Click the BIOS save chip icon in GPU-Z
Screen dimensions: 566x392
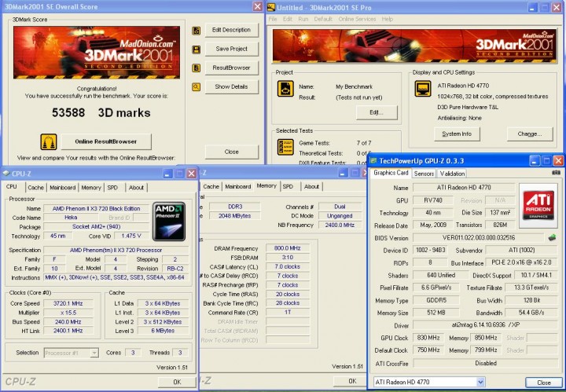point(552,237)
